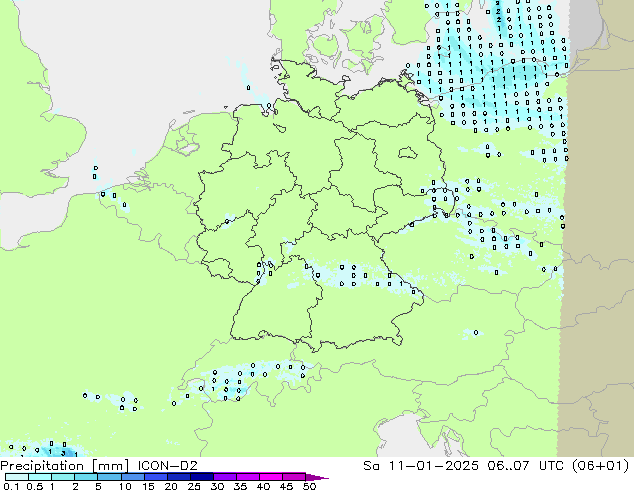Click the date 'Sa 11-01-2025'
634x490 pixels.
[x=421, y=466]
